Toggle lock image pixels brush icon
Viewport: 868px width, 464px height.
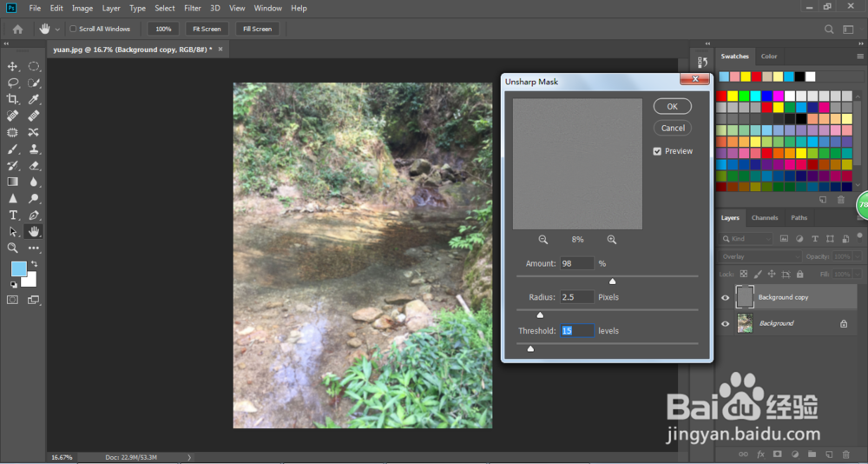758,274
